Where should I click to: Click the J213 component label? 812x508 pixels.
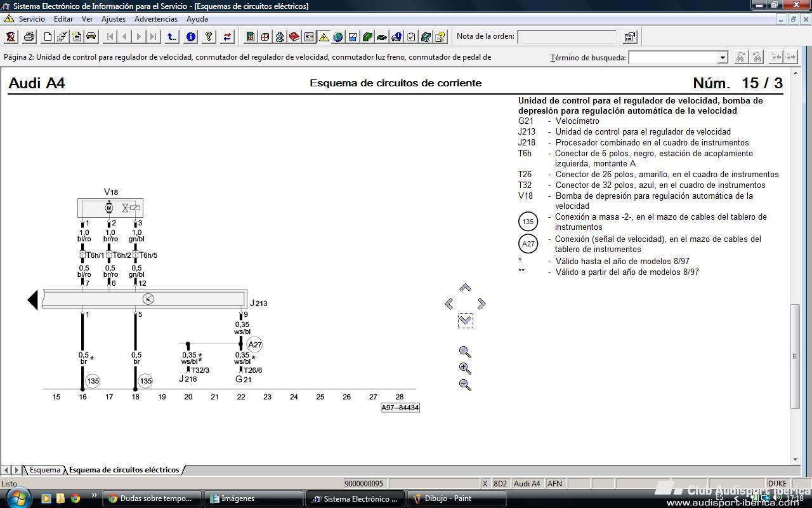point(259,304)
